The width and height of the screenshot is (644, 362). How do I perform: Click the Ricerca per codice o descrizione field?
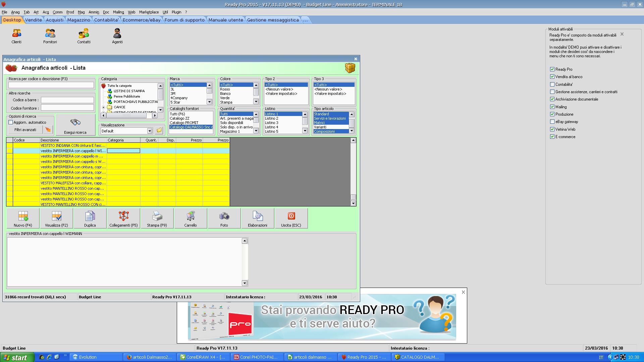pyautogui.click(x=51, y=85)
